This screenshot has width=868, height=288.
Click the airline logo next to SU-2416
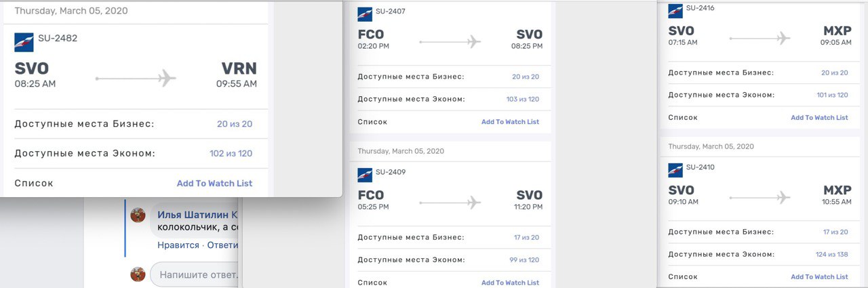[x=675, y=11]
